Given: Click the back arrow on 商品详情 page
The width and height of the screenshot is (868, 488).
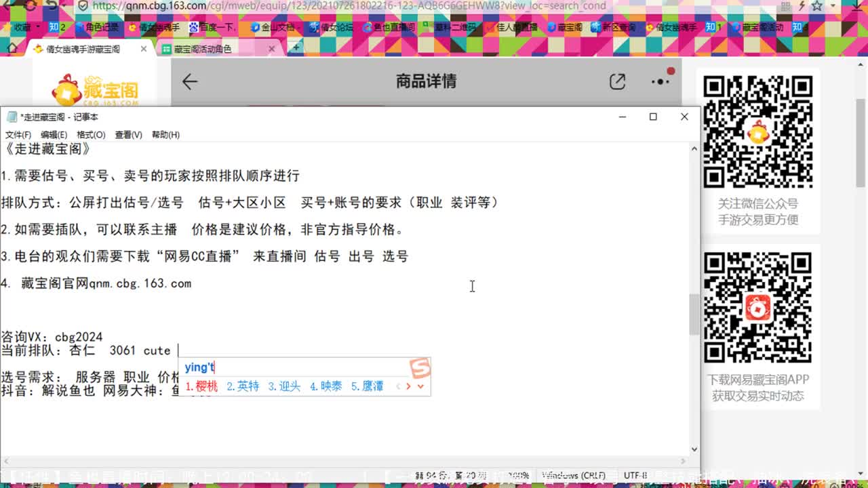Looking at the screenshot, I should tap(190, 81).
